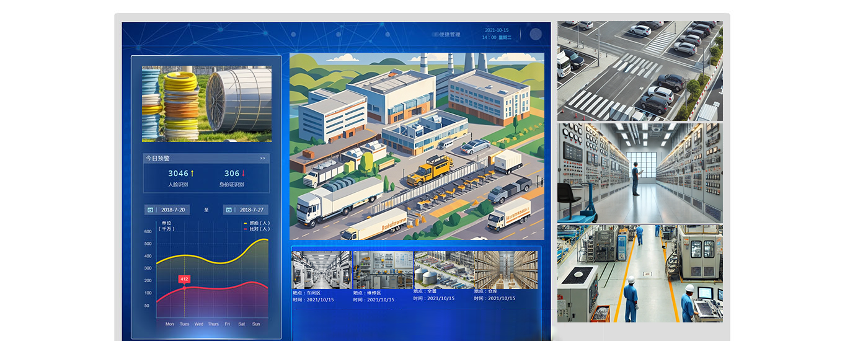The image size is (868, 341).
Task: Click the 人脸识别 count 3046
Action: tap(178, 174)
